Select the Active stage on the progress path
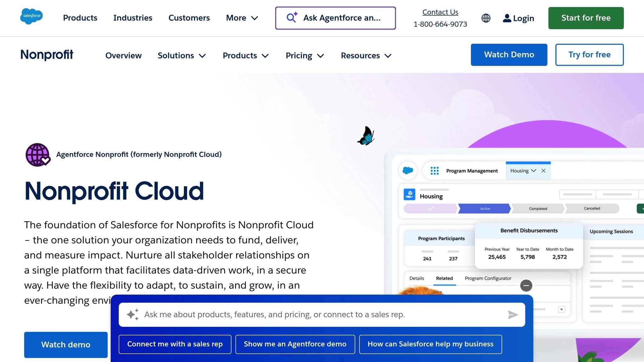644x362 pixels. click(485, 208)
